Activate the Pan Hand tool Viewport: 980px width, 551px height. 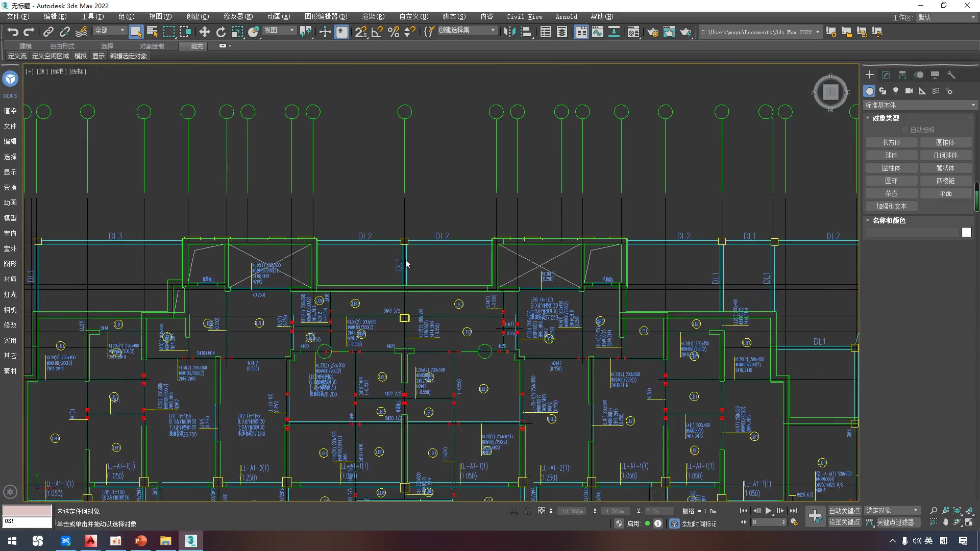pos(946,522)
